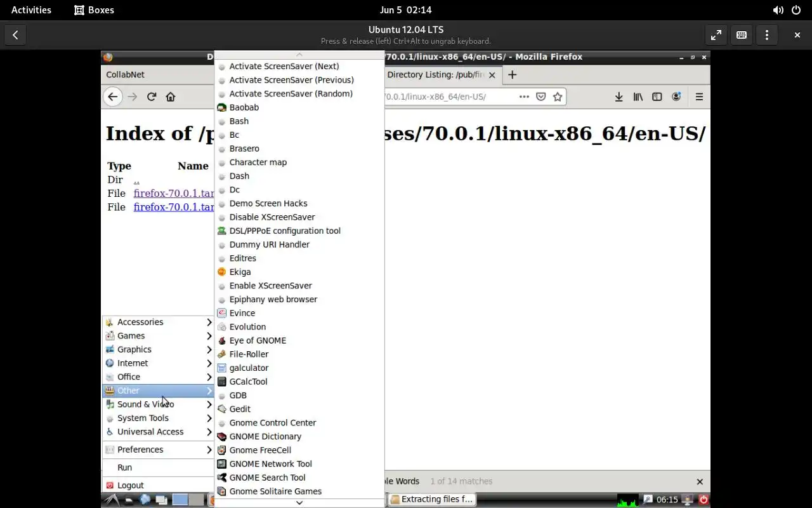
Task: Expand the Preferences submenu
Action: coord(159,450)
